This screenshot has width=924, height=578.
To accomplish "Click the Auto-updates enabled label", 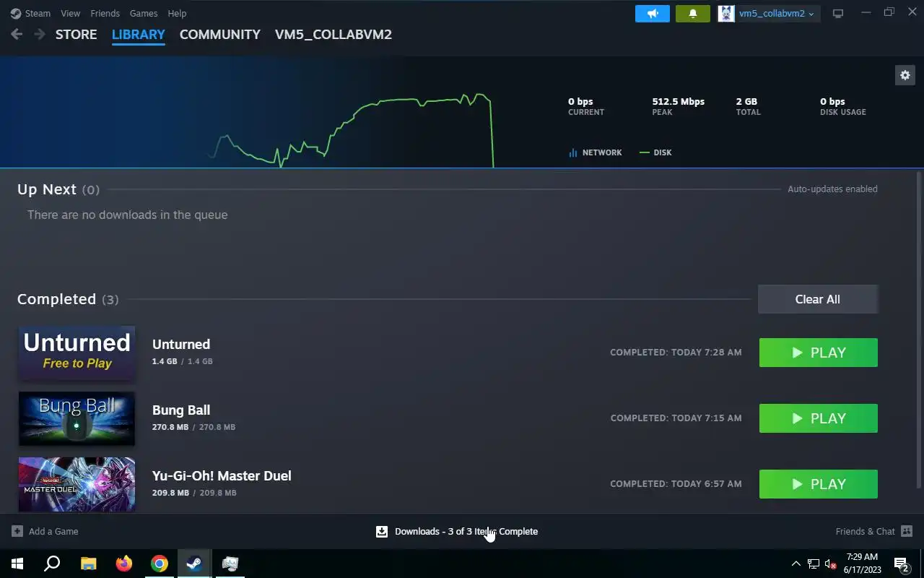I will coord(832,189).
